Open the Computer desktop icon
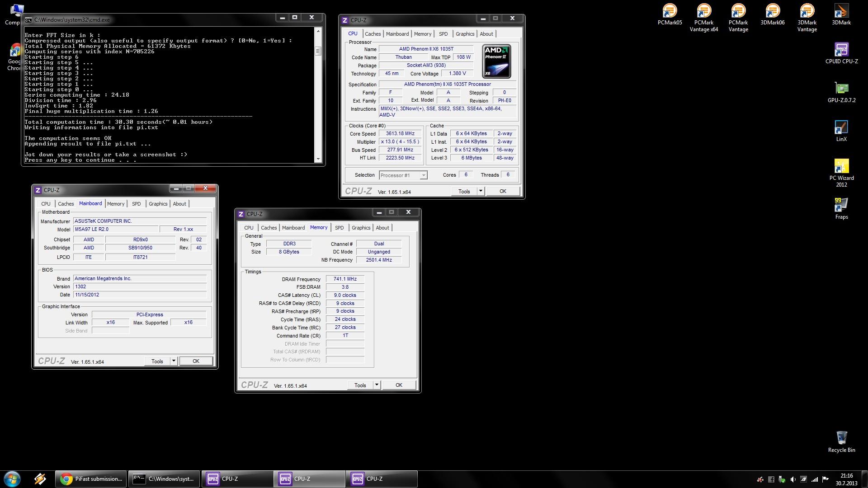Screen dimensions: 868x488 click(14, 14)
